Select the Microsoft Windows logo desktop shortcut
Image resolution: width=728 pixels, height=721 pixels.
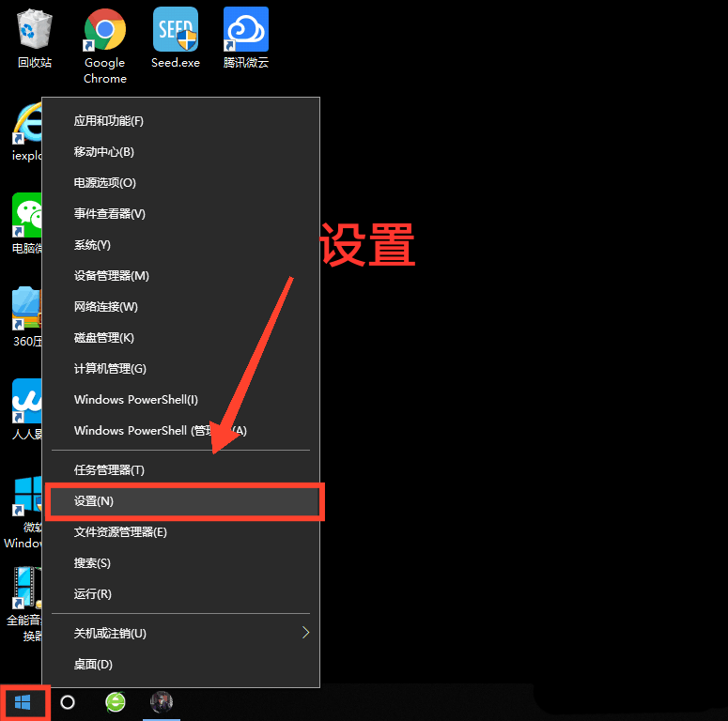27,496
